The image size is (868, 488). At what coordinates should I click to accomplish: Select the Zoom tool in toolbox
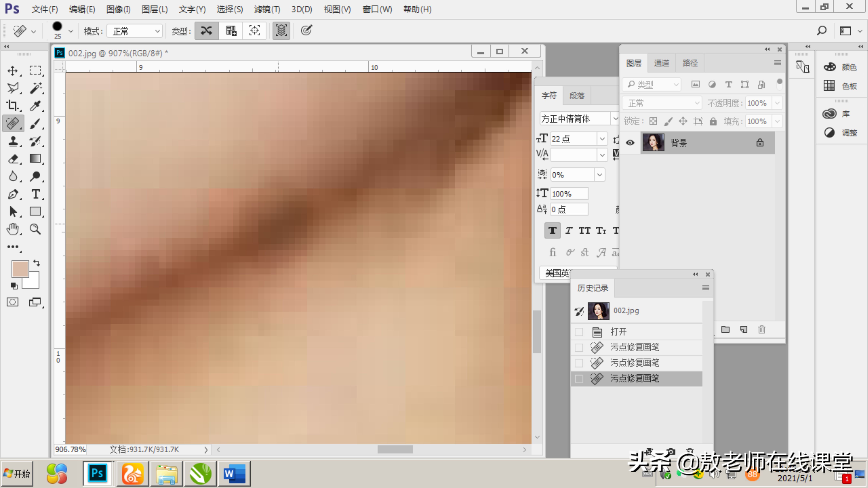click(x=35, y=229)
